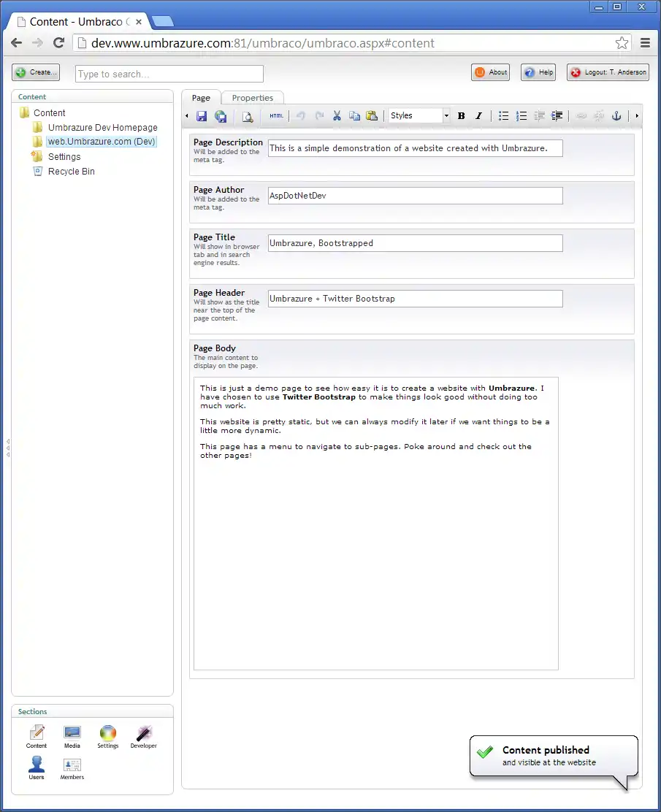Image resolution: width=661 pixels, height=812 pixels.
Task: Click inside the Page Body rich text editor
Action: [375, 523]
